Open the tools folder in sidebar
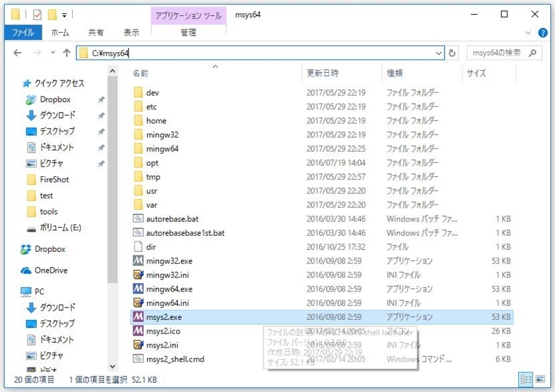 (x=49, y=212)
